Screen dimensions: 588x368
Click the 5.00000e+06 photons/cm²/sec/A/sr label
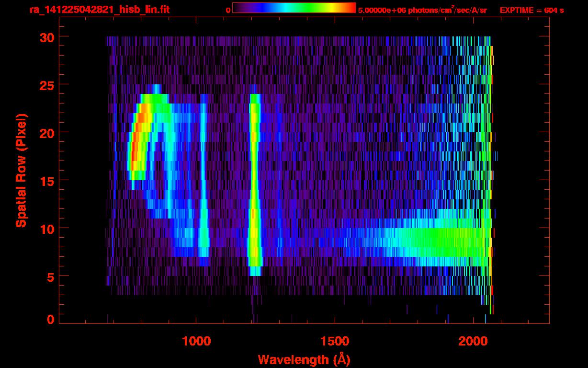coord(422,10)
